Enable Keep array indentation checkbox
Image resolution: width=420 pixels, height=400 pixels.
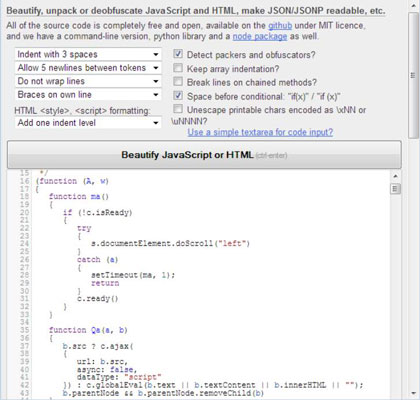click(x=178, y=68)
